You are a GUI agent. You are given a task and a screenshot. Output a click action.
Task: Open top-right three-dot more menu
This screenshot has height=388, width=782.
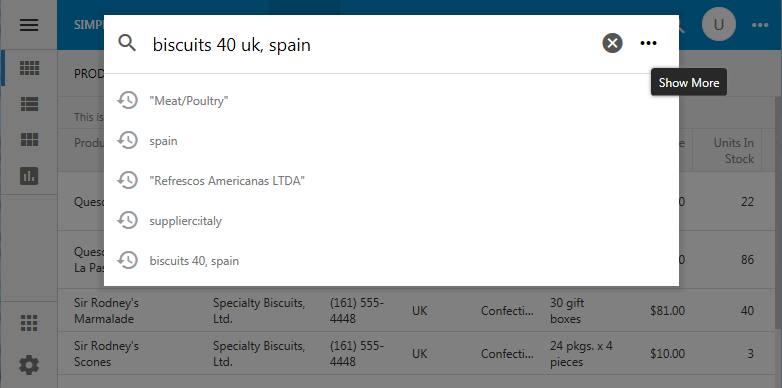click(760, 25)
